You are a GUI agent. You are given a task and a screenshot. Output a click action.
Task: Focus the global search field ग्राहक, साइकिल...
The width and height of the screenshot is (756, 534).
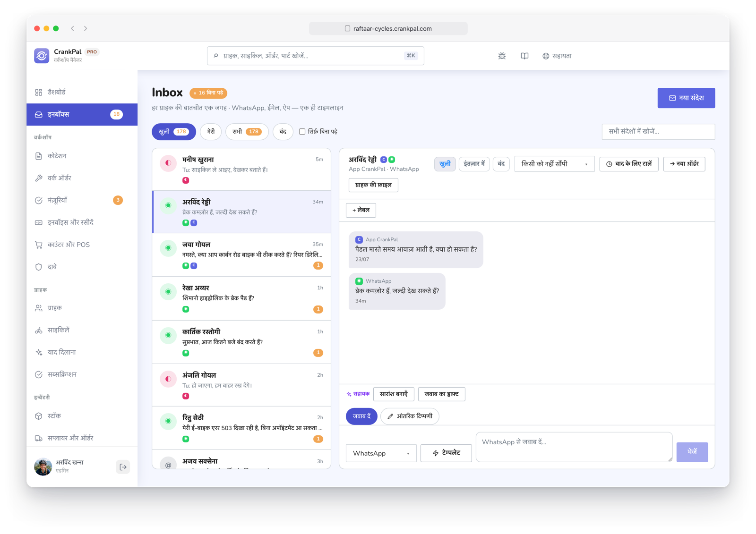(315, 56)
